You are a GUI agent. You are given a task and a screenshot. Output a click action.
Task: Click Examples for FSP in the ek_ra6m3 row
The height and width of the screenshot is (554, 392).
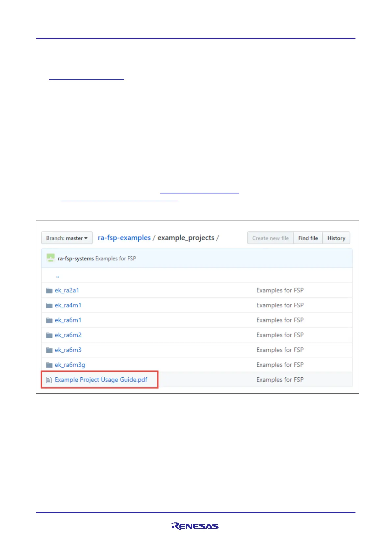280,350
